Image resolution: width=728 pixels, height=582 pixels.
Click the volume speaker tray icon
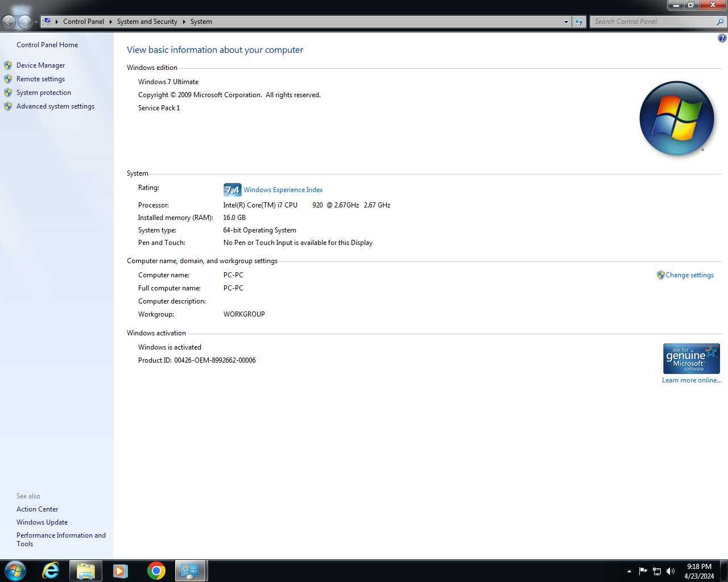pyautogui.click(x=671, y=571)
